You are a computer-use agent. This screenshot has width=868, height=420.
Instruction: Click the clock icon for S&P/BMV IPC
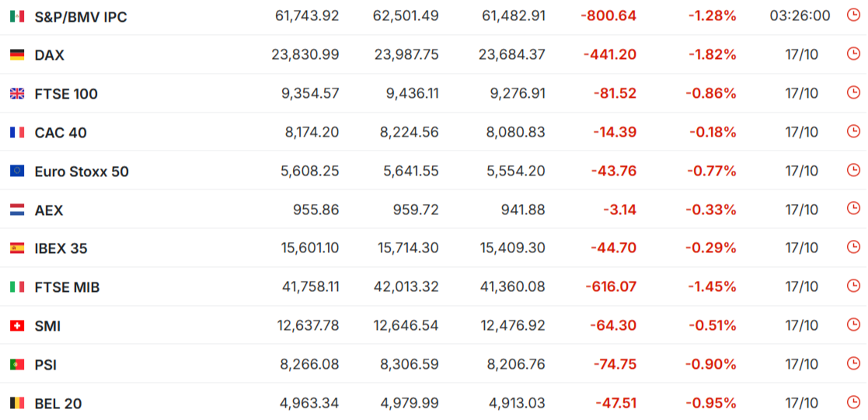pyautogui.click(x=853, y=16)
